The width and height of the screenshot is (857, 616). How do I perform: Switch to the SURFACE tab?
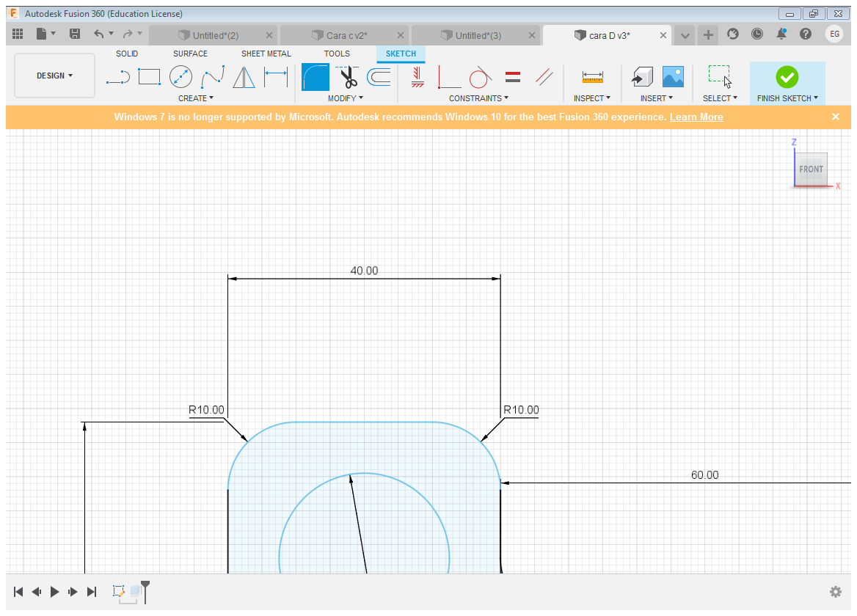190,54
